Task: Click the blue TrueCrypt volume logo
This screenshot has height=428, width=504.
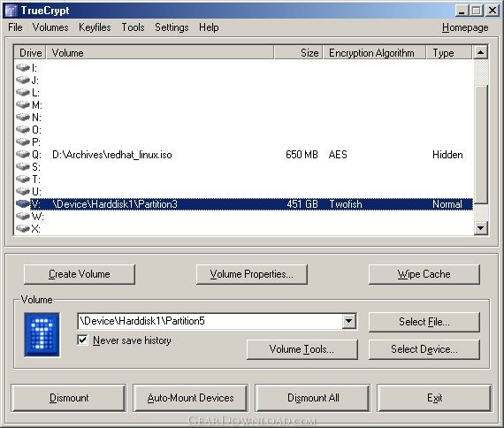Action: coord(42,335)
